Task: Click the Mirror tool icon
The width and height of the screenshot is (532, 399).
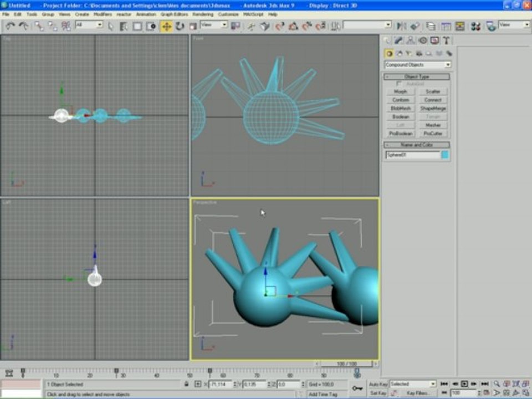Action: (x=401, y=26)
